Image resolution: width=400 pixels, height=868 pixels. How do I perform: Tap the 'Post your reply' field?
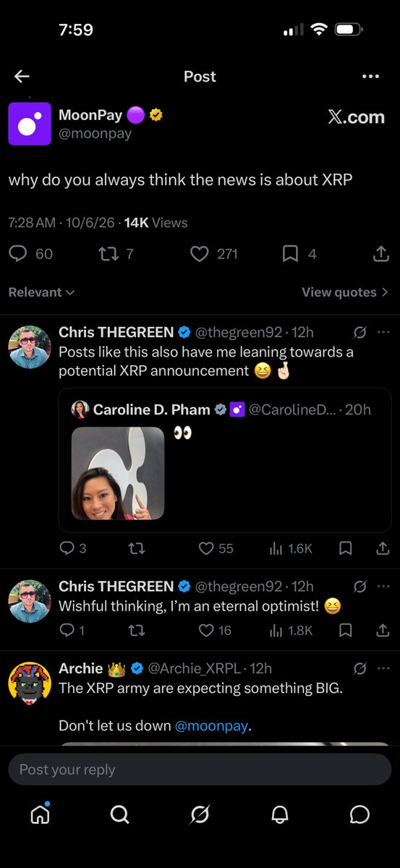pos(200,770)
